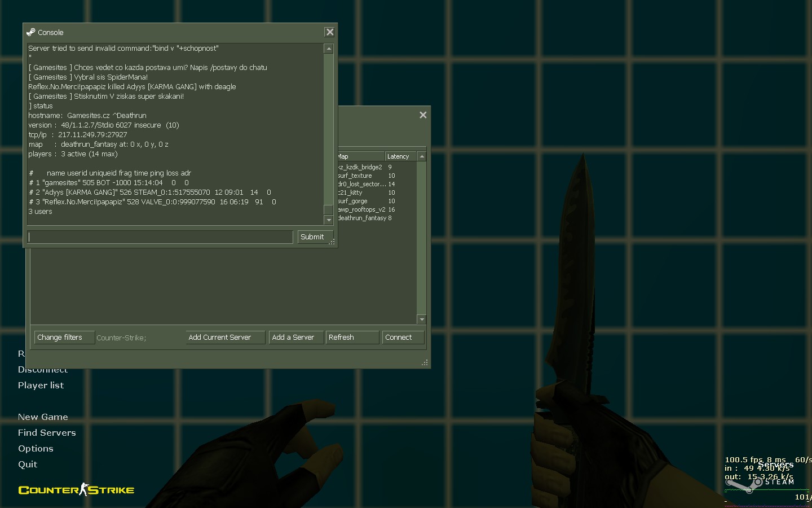Open Find Servers from main menu
The image size is (812, 508).
coord(47,433)
